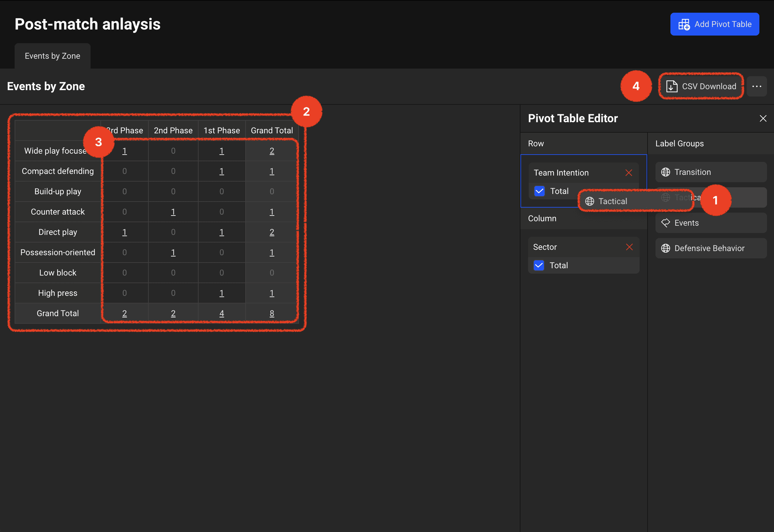The width and height of the screenshot is (774, 532).
Task: Uncheck Total checkbox under Sector
Action: coord(539,265)
